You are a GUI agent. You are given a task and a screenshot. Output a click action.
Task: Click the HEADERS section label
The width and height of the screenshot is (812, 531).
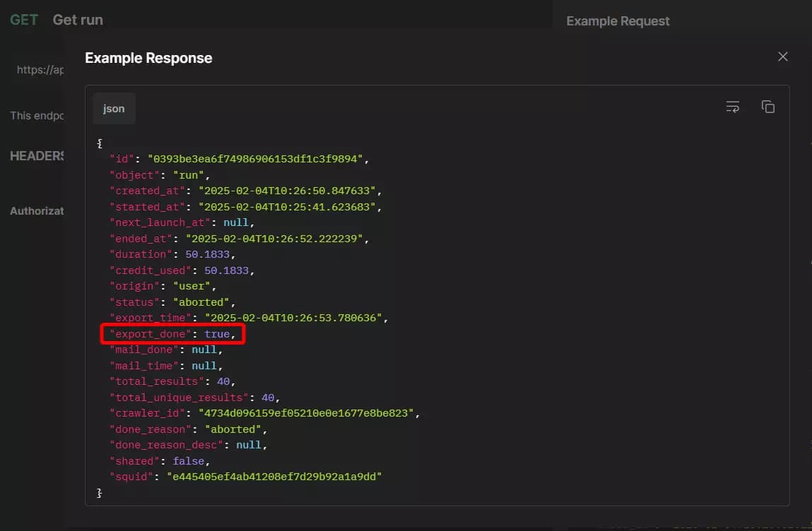(x=37, y=156)
